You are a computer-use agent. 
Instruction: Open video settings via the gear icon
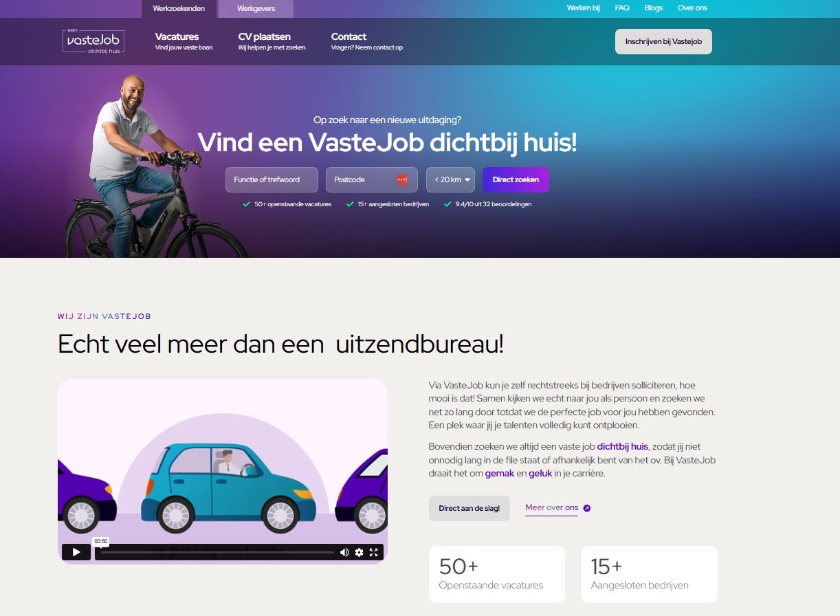point(359,552)
